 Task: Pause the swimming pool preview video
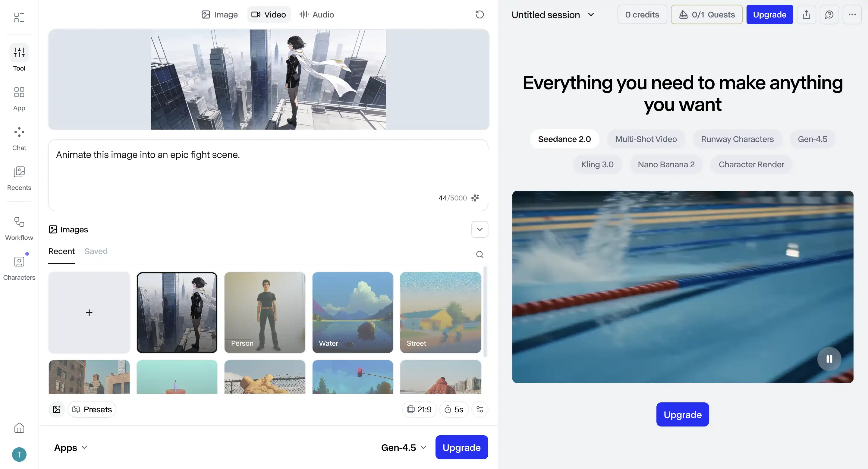[x=829, y=359]
